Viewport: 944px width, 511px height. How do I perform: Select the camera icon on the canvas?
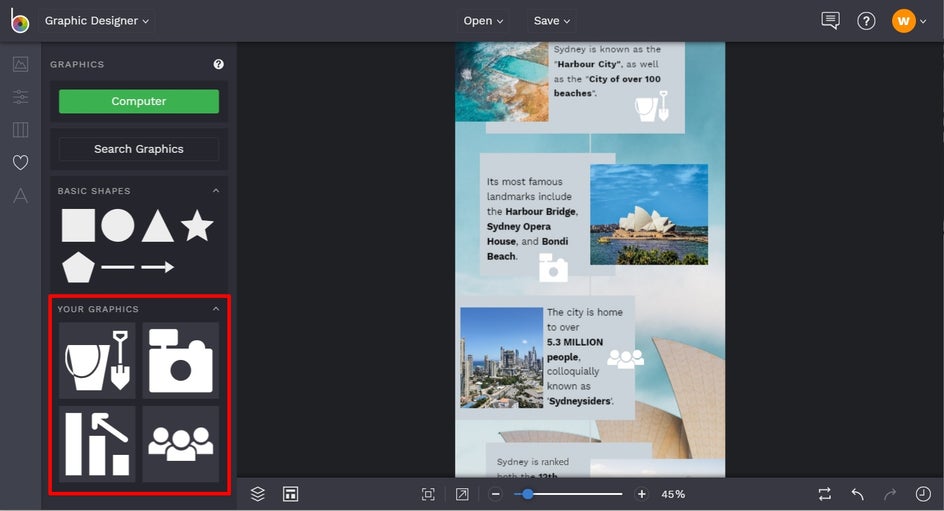pyautogui.click(x=553, y=268)
